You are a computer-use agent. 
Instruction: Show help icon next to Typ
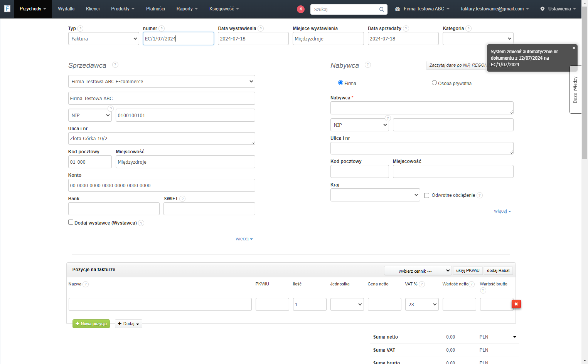coord(80,29)
